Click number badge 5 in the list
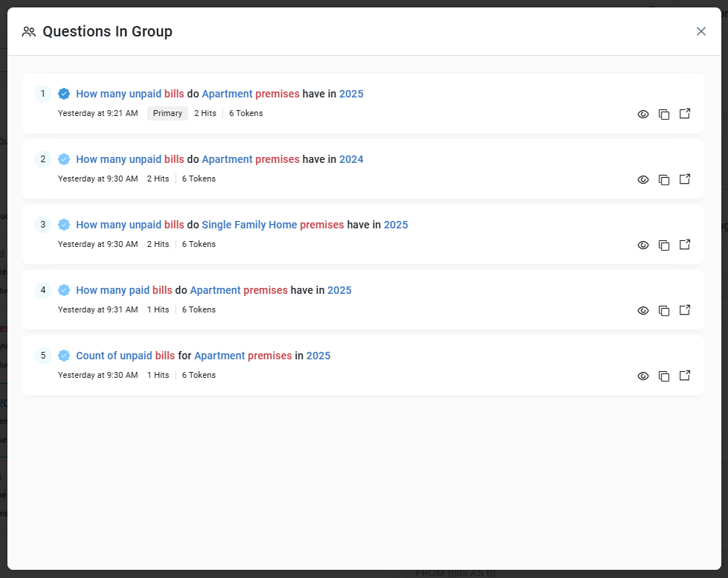The height and width of the screenshot is (578, 728). [42, 356]
